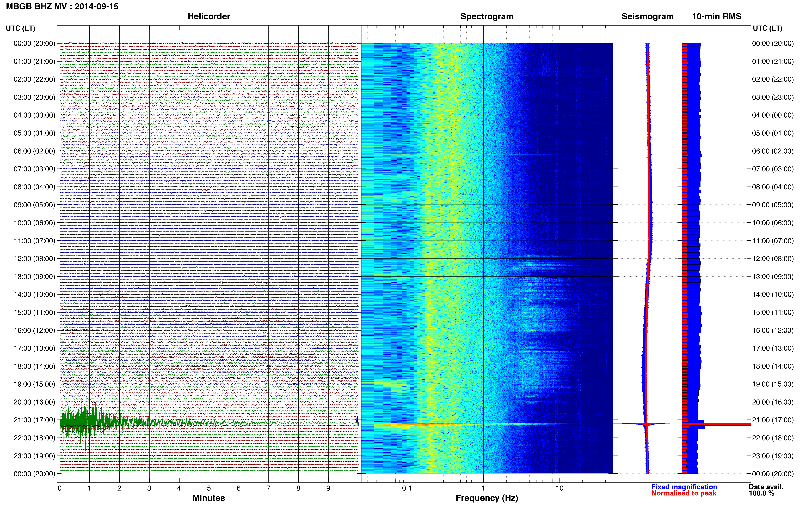
Task: Click the Minutes axis title
Action: pyautogui.click(x=209, y=498)
